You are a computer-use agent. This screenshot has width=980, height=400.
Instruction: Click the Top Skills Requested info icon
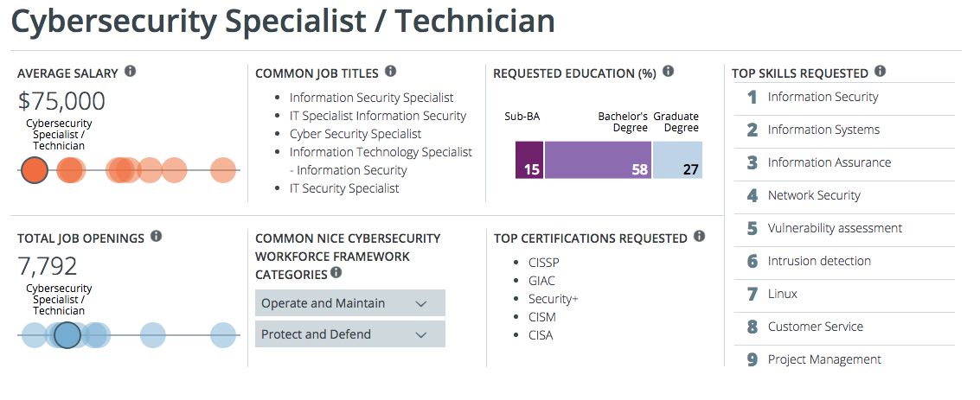click(x=880, y=72)
